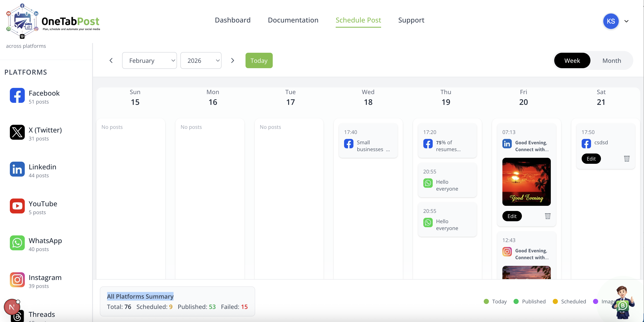Go to next week with right arrow
Viewport: 644px width, 322px height.
coord(232,60)
